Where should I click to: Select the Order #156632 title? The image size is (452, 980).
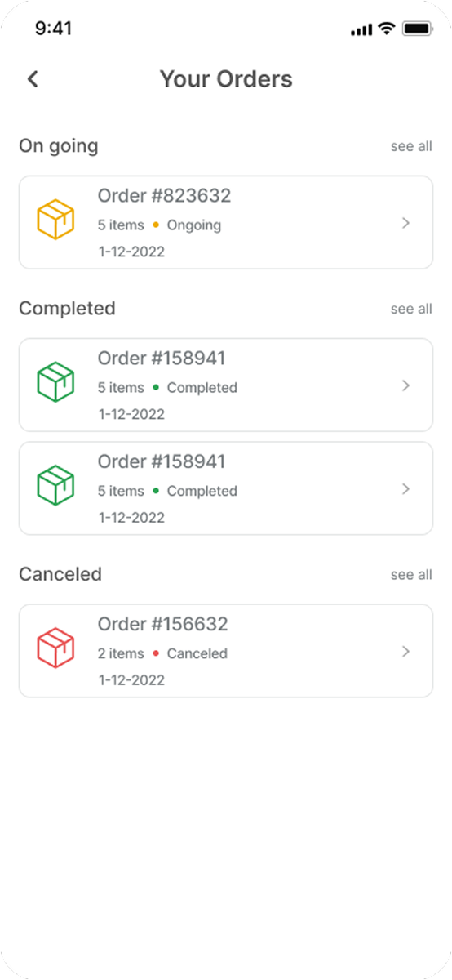(x=163, y=625)
